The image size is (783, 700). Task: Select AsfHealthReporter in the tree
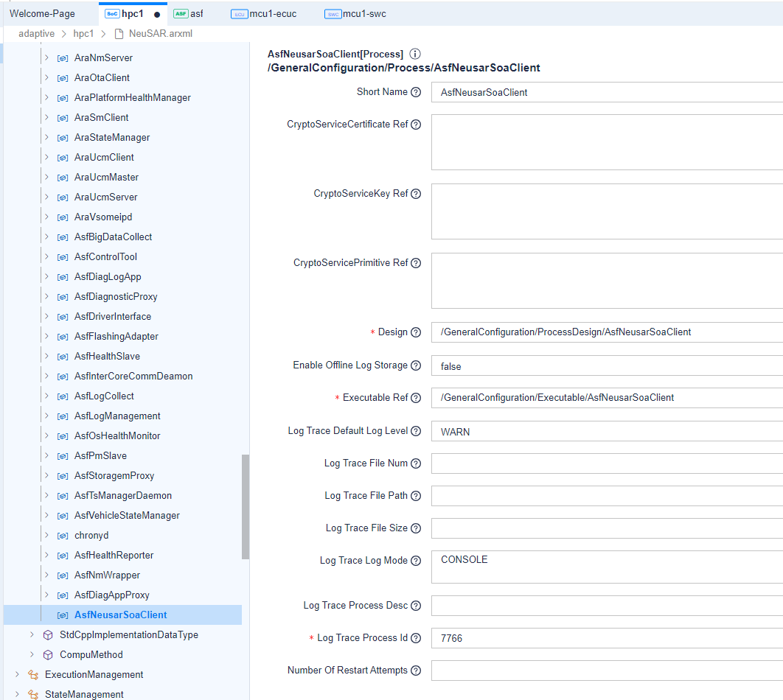pyautogui.click(x=114, y=556)
